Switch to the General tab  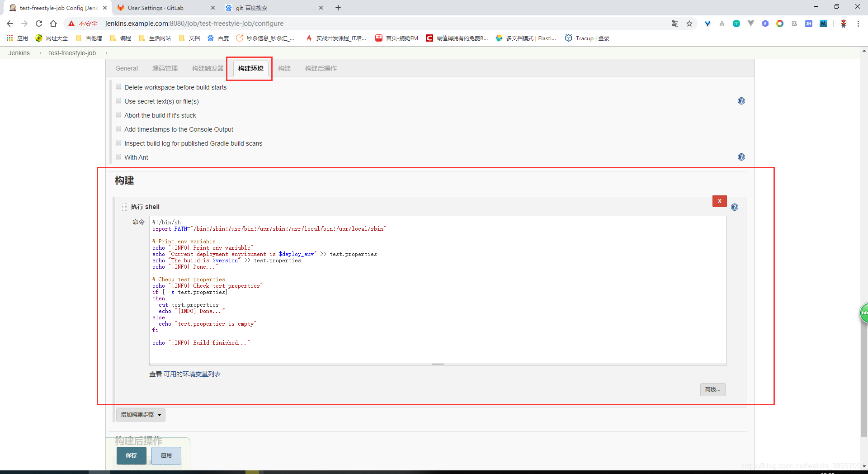[127, 68]
